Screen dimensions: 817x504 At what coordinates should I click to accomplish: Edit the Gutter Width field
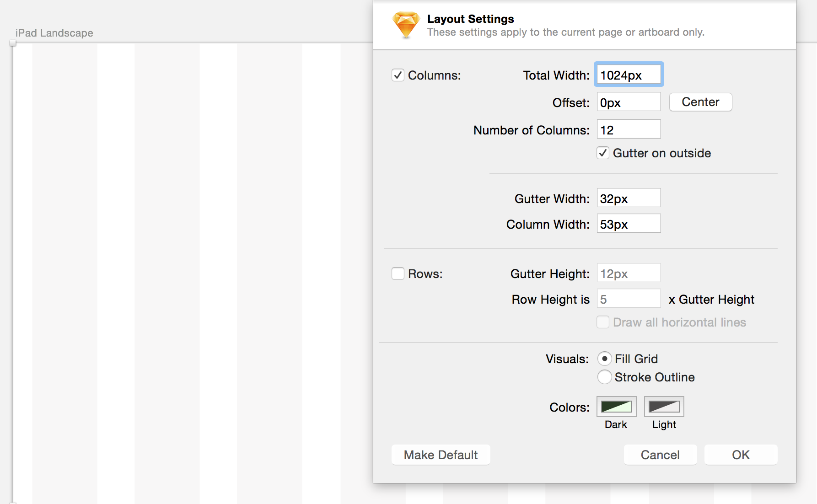(629, 198)
